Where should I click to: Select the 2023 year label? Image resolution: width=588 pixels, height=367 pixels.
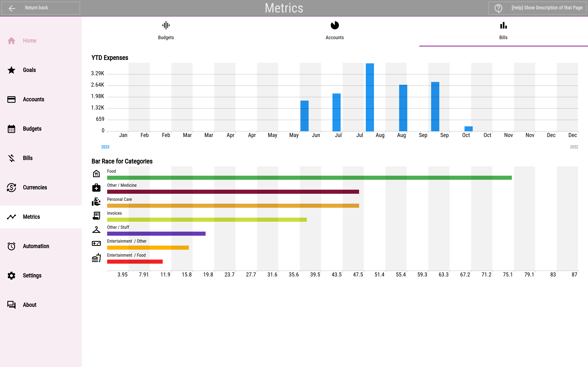click(x=105, y=147)
